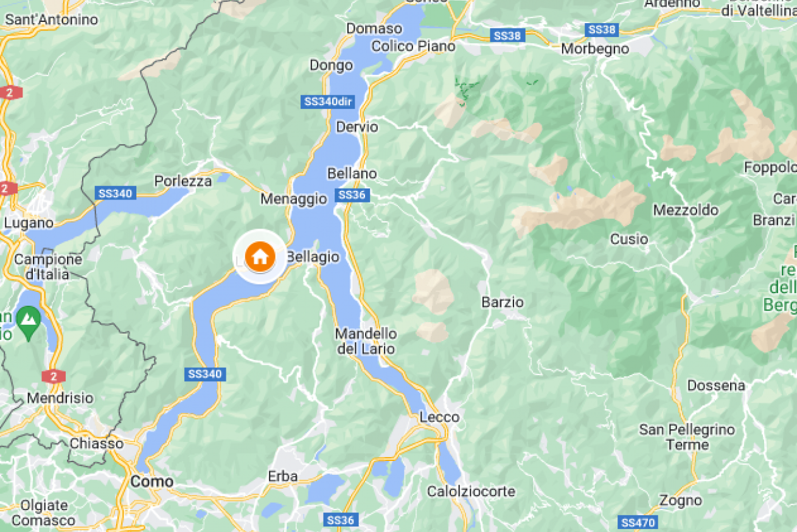Click the SS340 shield near Porlezza
Image resolution: width=797 pixels, height=532 pixels.
114,194
